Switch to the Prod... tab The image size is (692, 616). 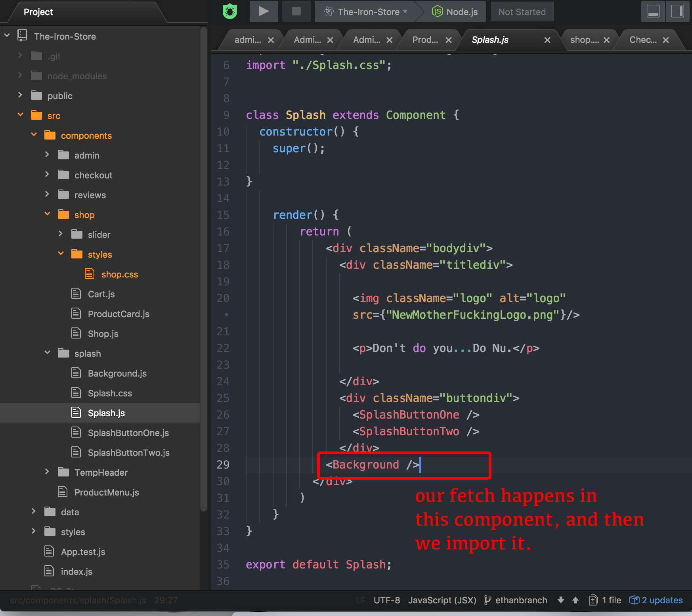click(x=425, y=40)
